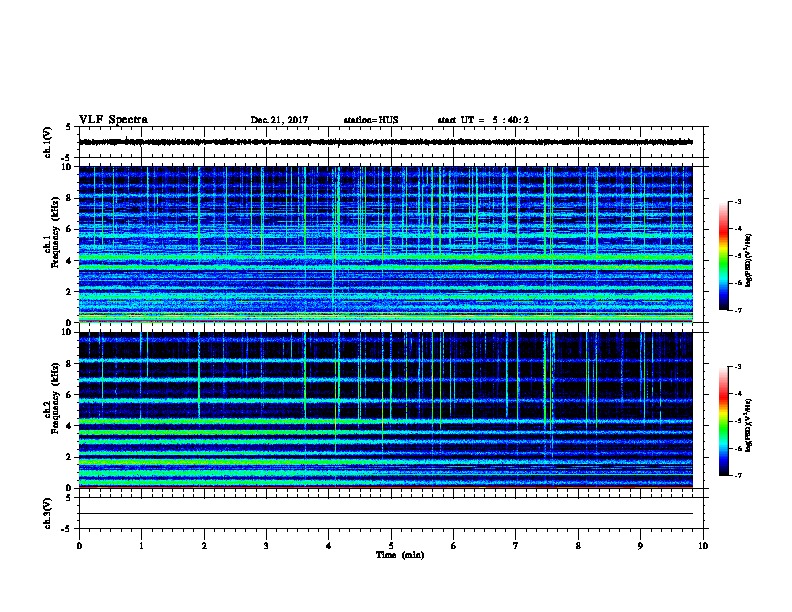Click inside the ch.1 spectrogram panel
Viewport: 792px width, 612px height.
(386, 244)
